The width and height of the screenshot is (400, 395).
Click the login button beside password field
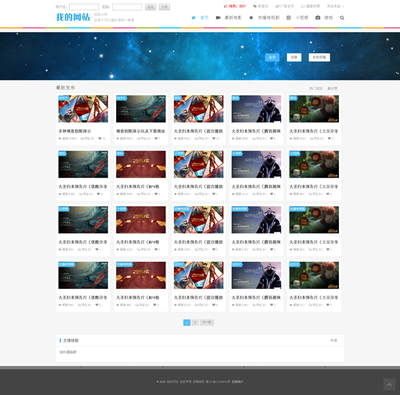point(151,7)
